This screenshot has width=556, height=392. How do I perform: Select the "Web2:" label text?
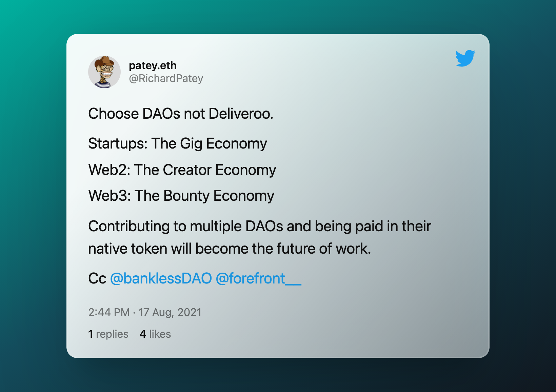pos(109,170)
